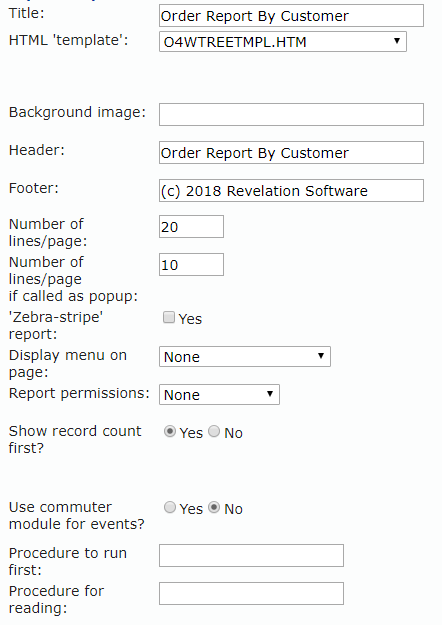Viewport: 442px width, 625px height.
Task: Select Yes for Show record count first
Action: tap(170, 432)
